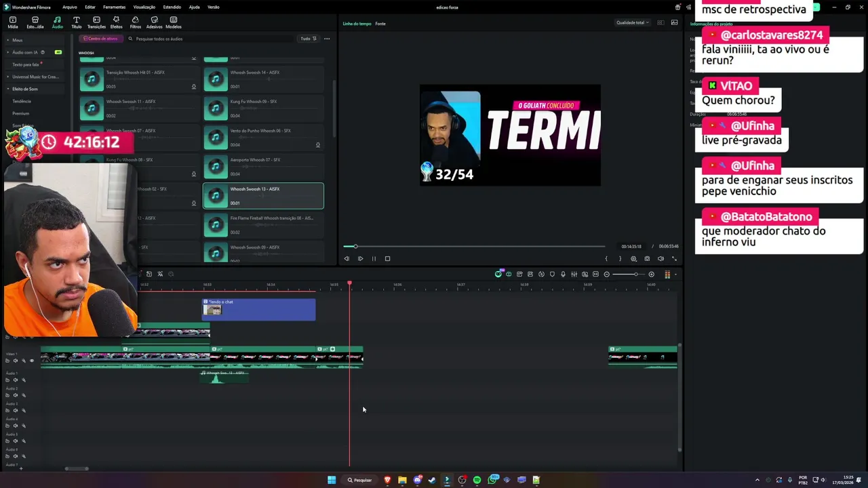
Task: Open the Tudo filter dropdown
Action: click(309, 39)
